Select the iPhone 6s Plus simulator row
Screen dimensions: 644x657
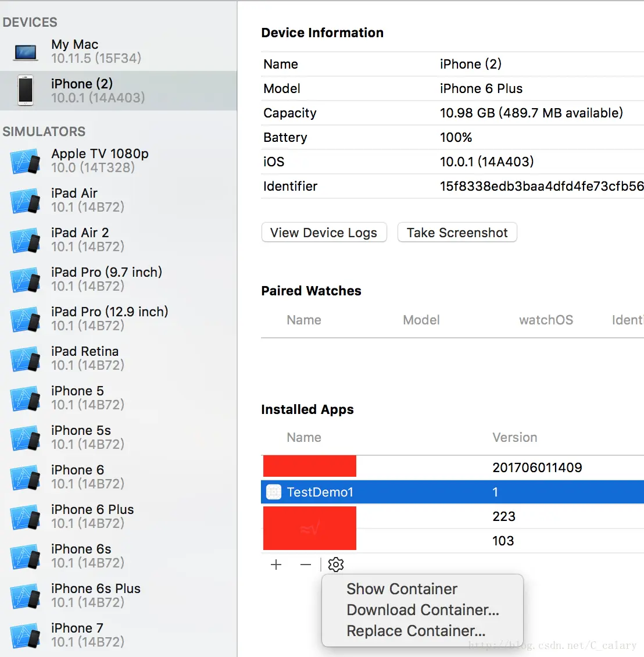tap(119, 595)
